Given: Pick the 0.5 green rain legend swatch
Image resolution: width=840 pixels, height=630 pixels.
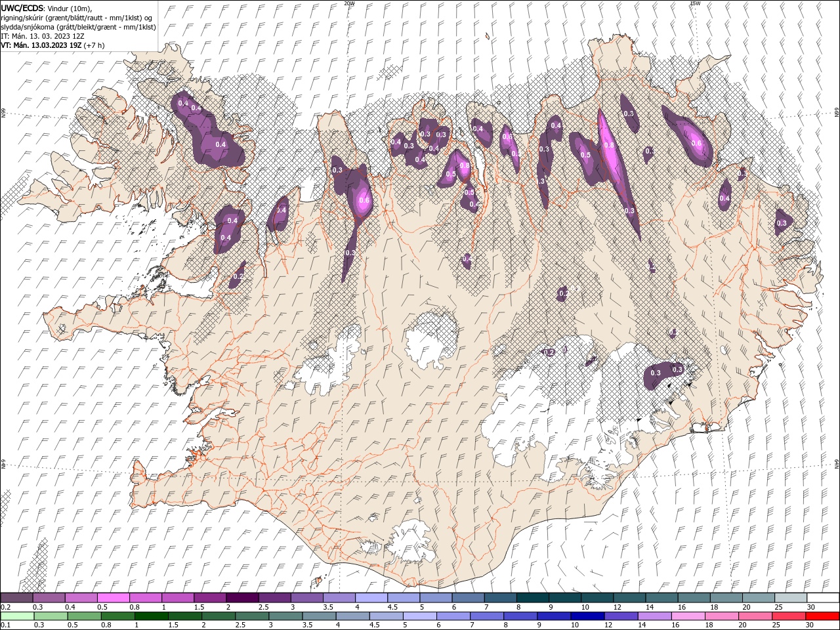Looking at the screenshot, I should (x=84, y=616).
